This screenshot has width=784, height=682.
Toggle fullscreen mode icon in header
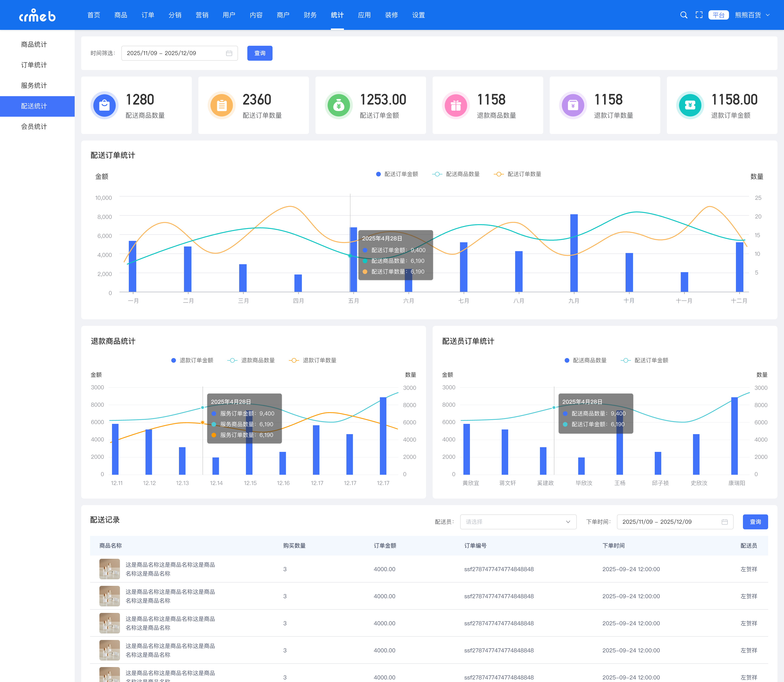pos(699,15)
